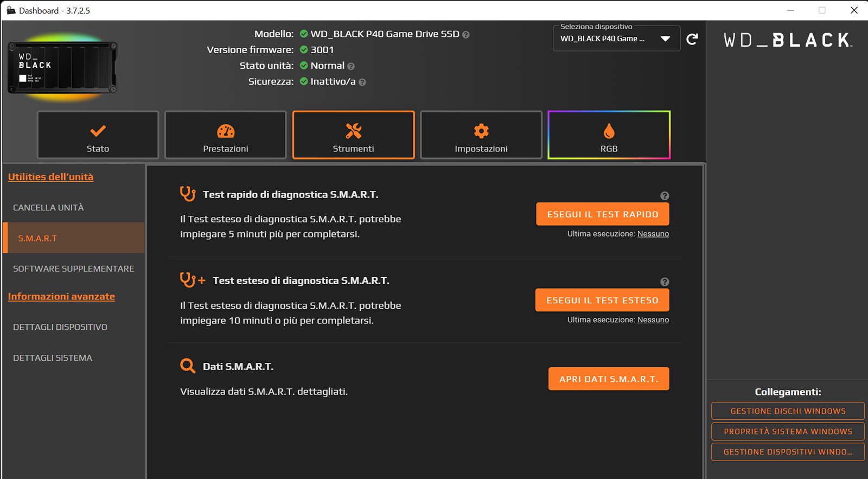Select the Strumenti tab

(x=354, y=135)
